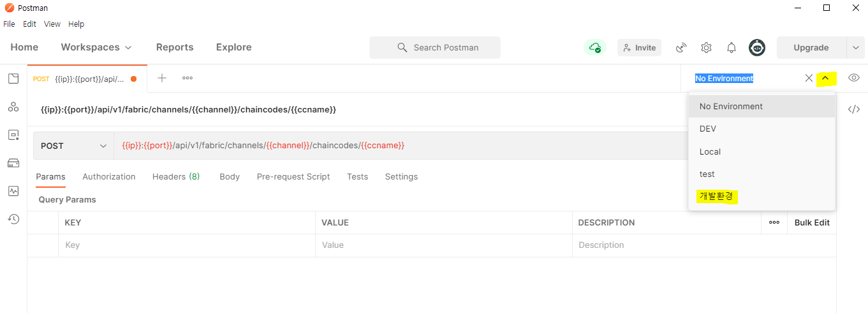
Task: Open column options three dots in params table
Action: coord(774,222)
